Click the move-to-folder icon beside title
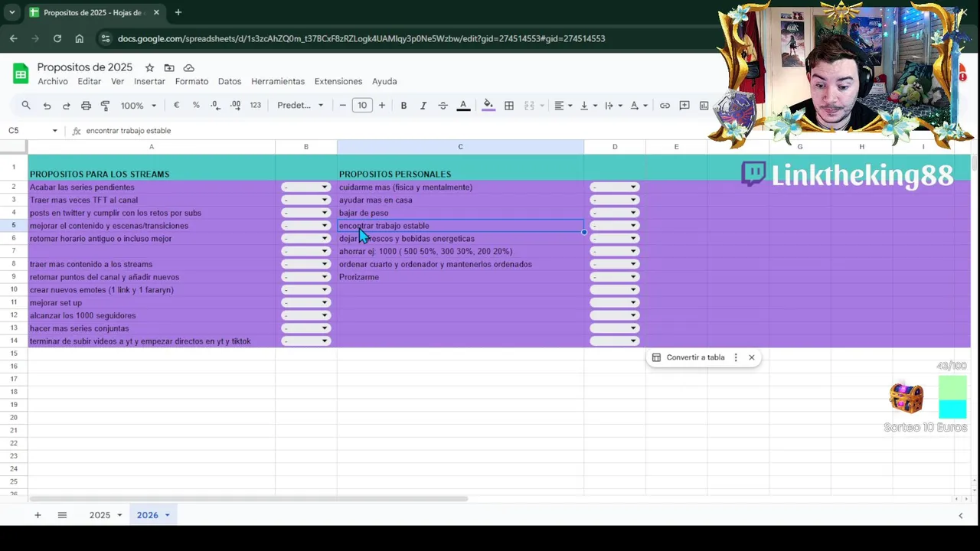 click(x=169, y=67)
